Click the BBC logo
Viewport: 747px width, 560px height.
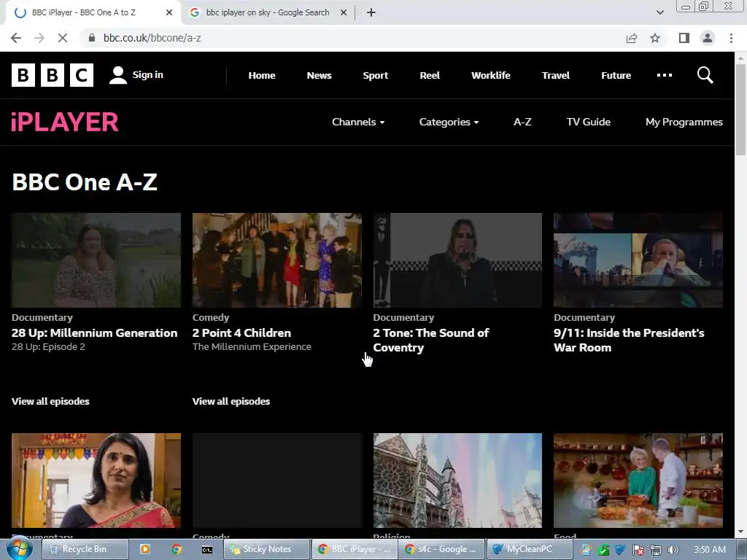(x=53, y=75)
